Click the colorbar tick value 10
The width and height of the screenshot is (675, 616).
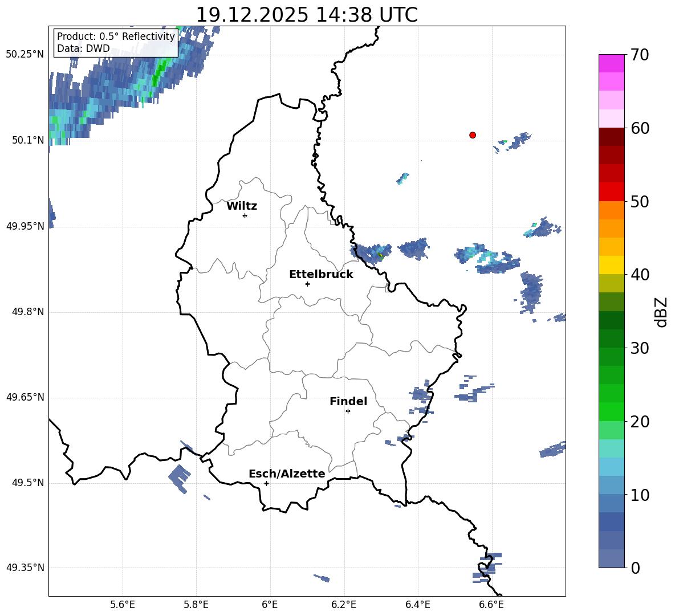click(640, 495)
